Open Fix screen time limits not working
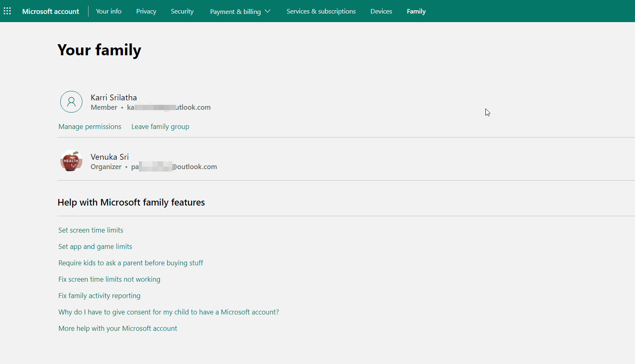635x364 pixels. pos(109,279)
